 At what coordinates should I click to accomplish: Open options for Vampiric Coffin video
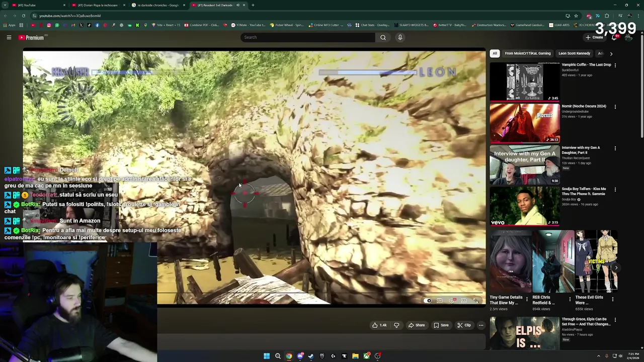(615, 65)
